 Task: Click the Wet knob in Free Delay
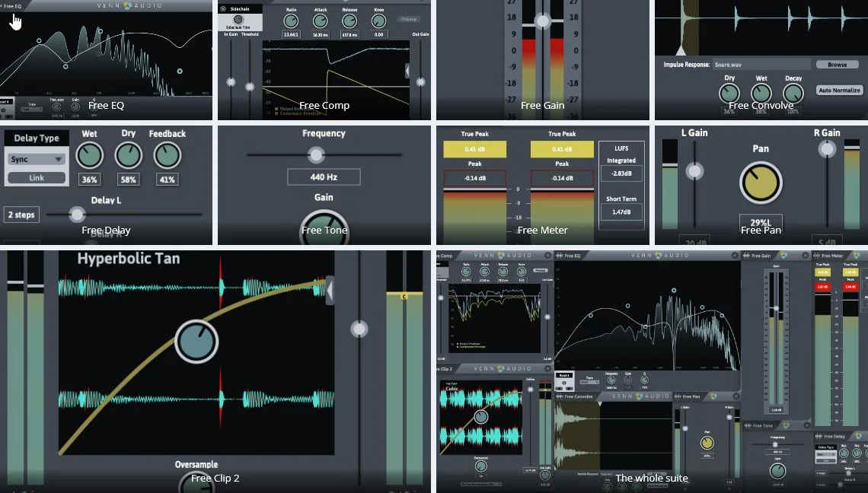tap(89, 156)
